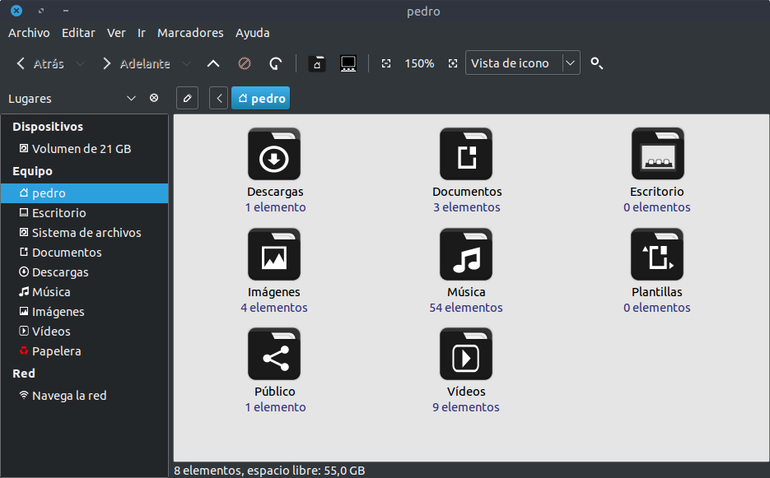Viewport: 770px width, 478px height.
Task: Open the Archivo menu
Action: click(29, 33)
